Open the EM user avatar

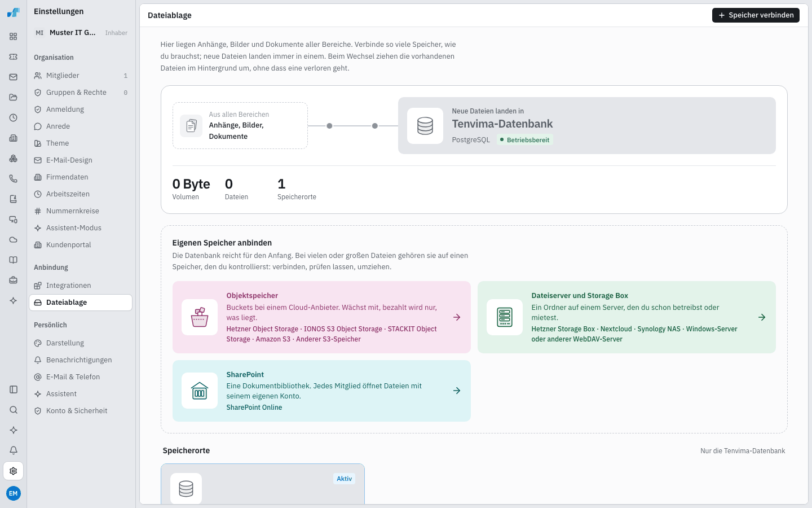point(14,493)
